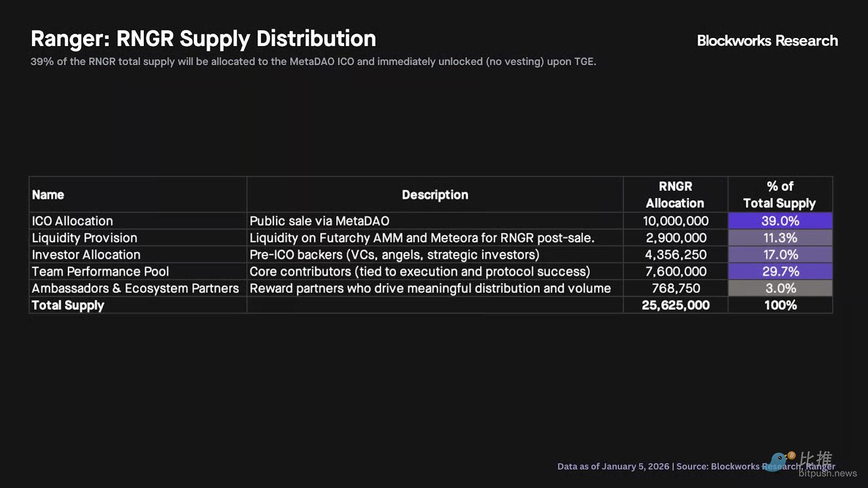Click the % of Total Supply header
868x488 pixels.
click(780, 195)
